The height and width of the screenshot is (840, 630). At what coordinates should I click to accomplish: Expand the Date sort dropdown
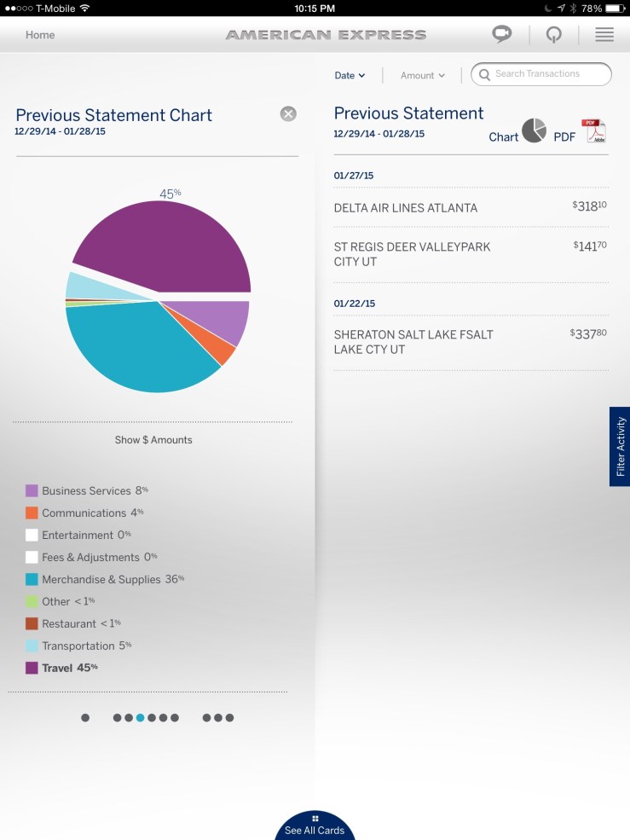(350, 75)
